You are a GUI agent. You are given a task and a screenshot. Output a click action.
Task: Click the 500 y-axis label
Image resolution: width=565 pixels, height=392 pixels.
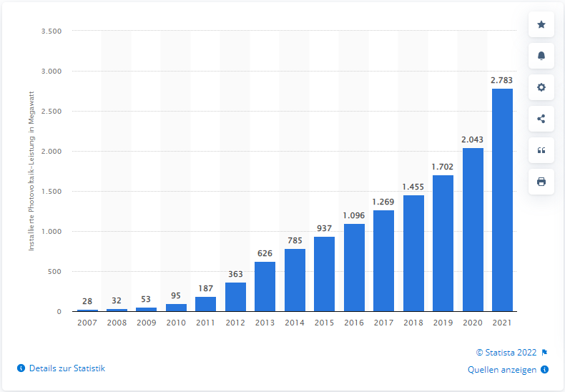pyautogui.click(x=55, y=271)
